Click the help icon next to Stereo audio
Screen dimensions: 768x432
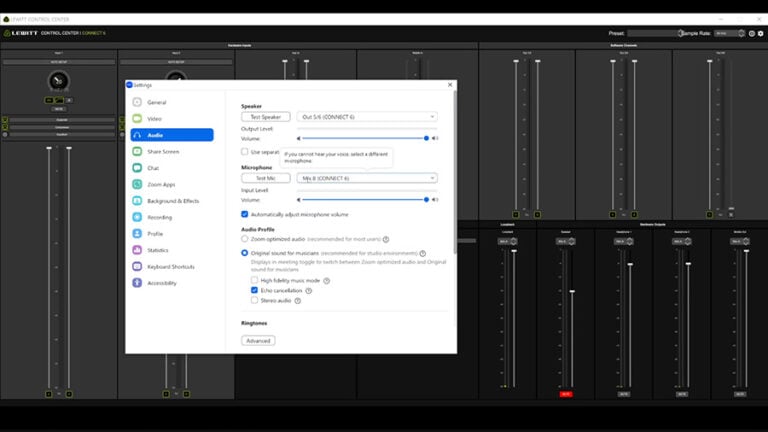tap(298, 301)
